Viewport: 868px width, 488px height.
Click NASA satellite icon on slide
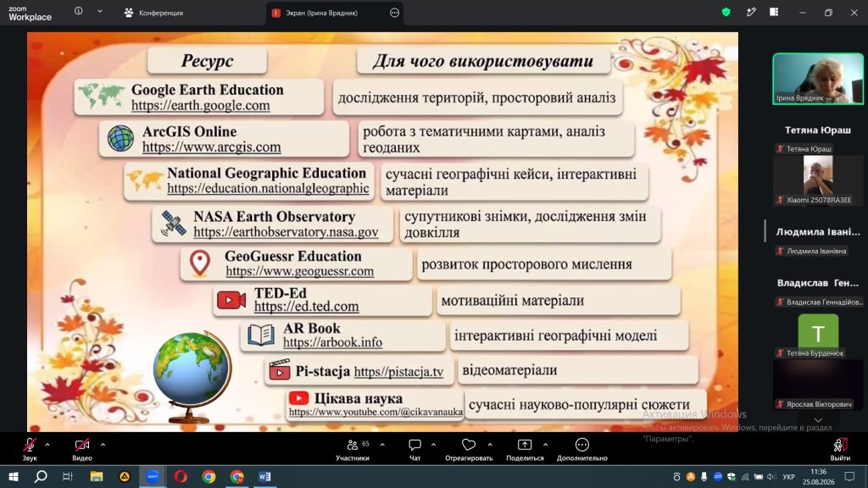click(x=173, y=224)
